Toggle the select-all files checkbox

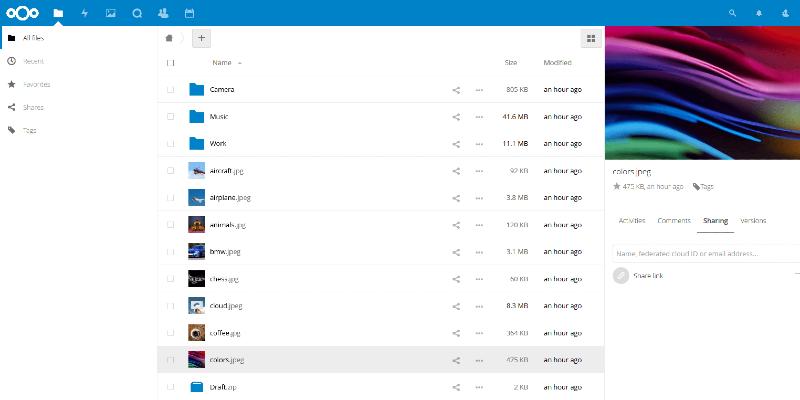click(x=171, y=63)
